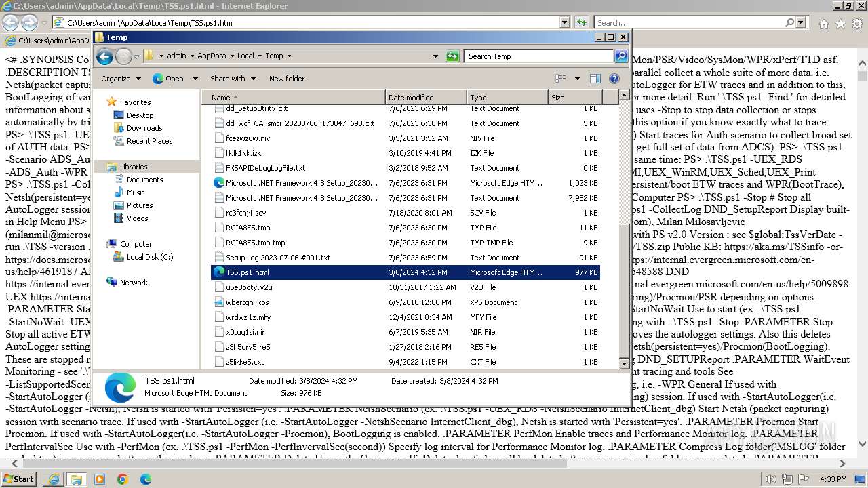Screen dimensions: 868x488
Task: Select file fkllk1xk.izk
Action: click(243, 153)
